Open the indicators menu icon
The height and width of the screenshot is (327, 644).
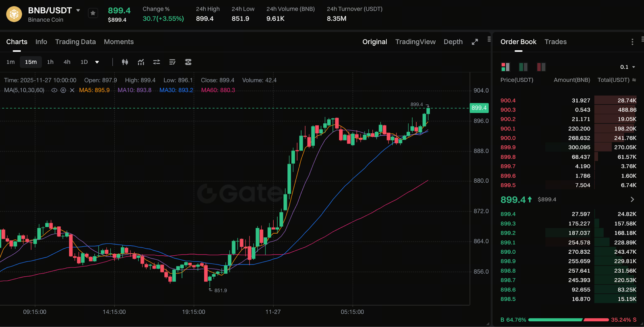click(141, 62)
